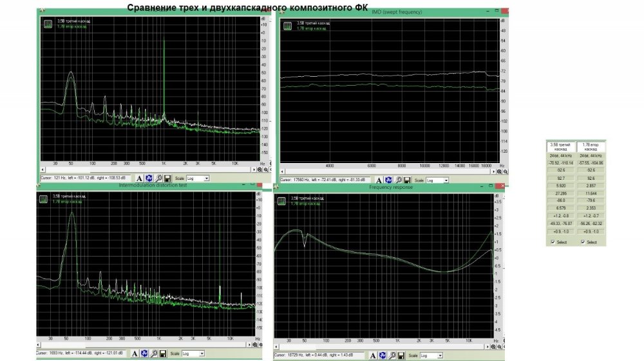Click left scroll arrow in the Intermodulation distortion test window
The height and width of the screenshot is (361, 644).
click(x=39, y=344)
